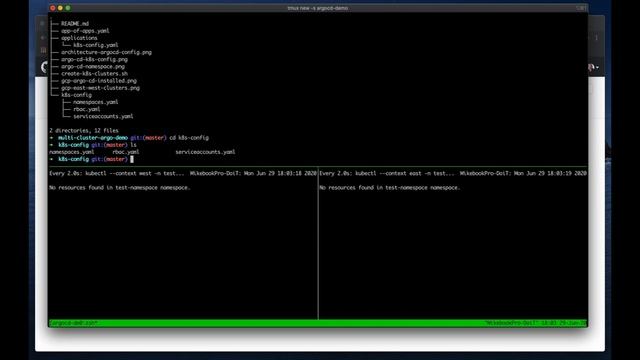Select rbac.yaml in the tree listing
The image size is (640, 360).
87,109
